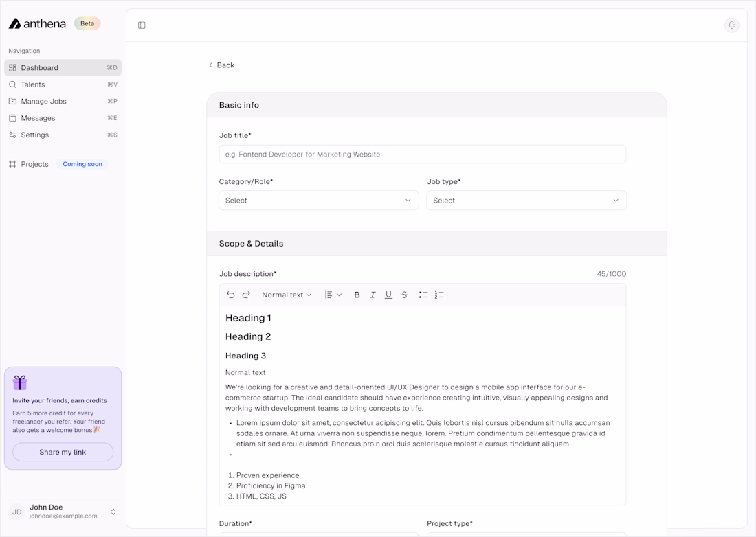Apply italic formatting
Viewport: 756px width, 537px height.
[x=373, y=295]
